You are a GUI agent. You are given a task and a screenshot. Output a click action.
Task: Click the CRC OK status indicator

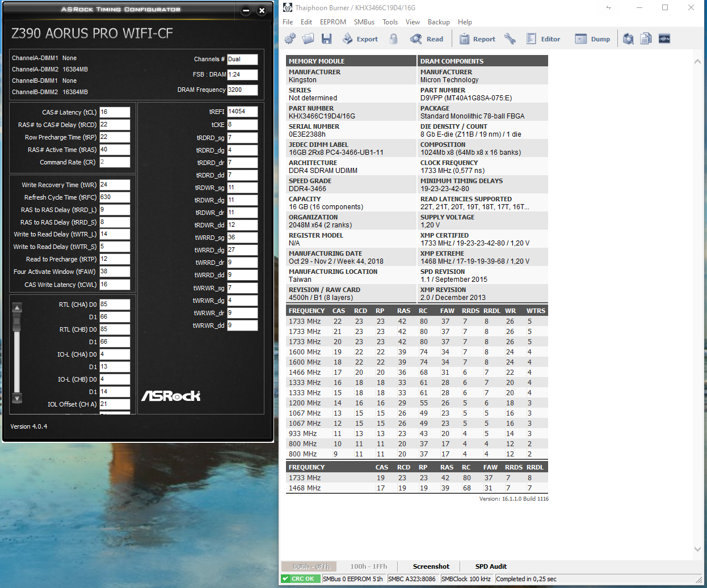point(301,579)
